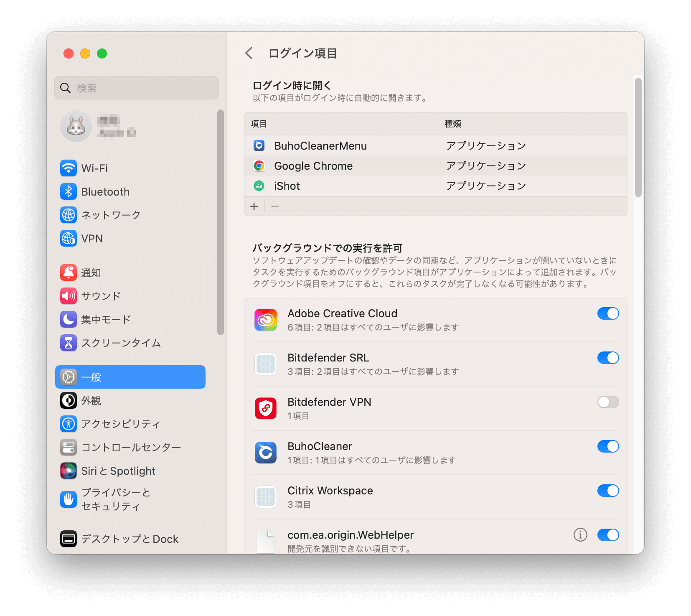The image size is (691, 616).
Task: Select 一般 in the sidebar
Action: [130, 377]
